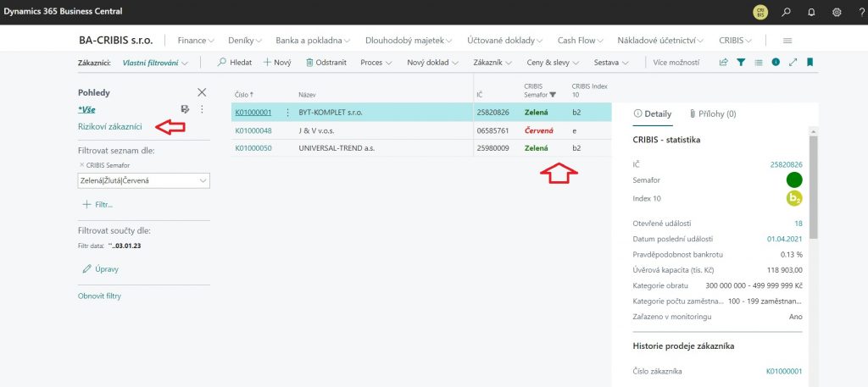The image size is (868, 387).
Task: Save the current view icon
Action: [x=185, y=109]
